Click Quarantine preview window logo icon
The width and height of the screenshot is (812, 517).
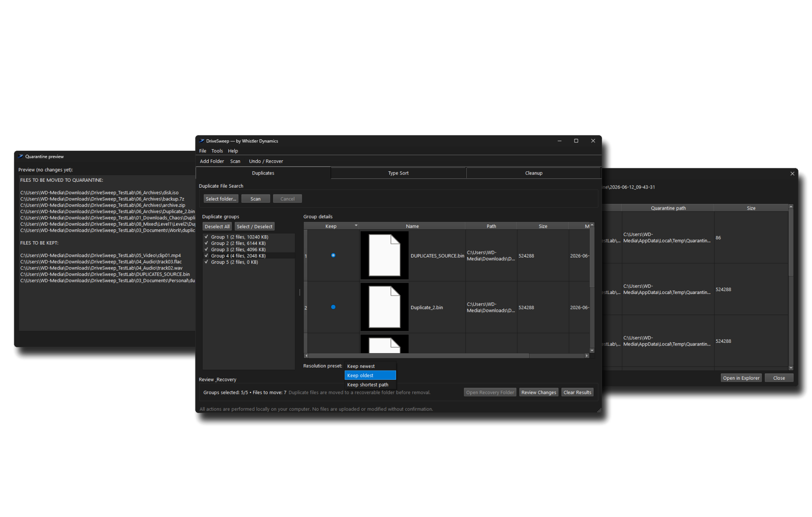click(x=21, y=156)
